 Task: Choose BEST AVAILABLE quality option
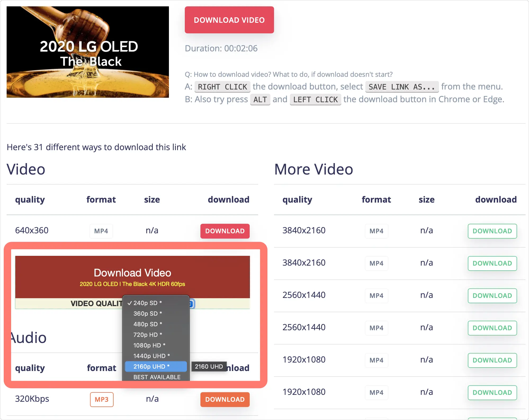coord(156,377)
